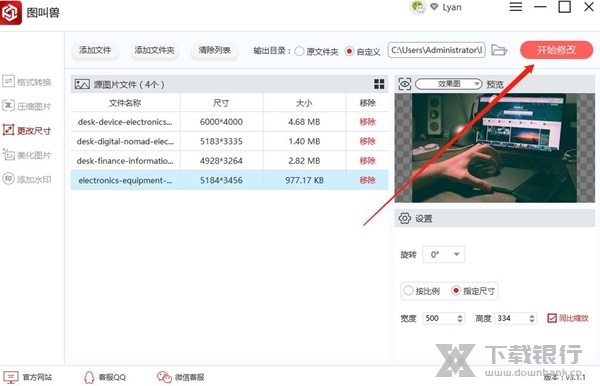The width and height of the screenshot is (600, 386).
Task: Click the 官方网站 monitor icon
Action: pos(10,377)
